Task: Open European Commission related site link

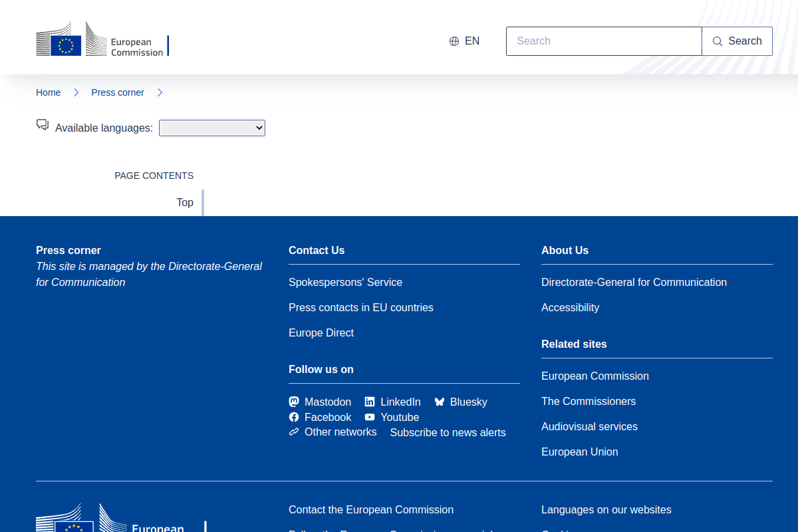Action: click(x=595, y=376)
